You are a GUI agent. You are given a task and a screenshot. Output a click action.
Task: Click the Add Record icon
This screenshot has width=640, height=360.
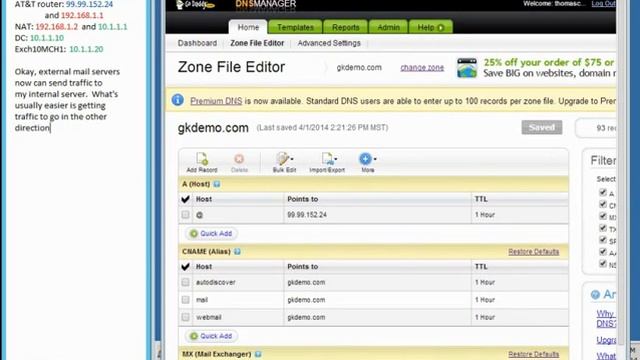[202, 159]
